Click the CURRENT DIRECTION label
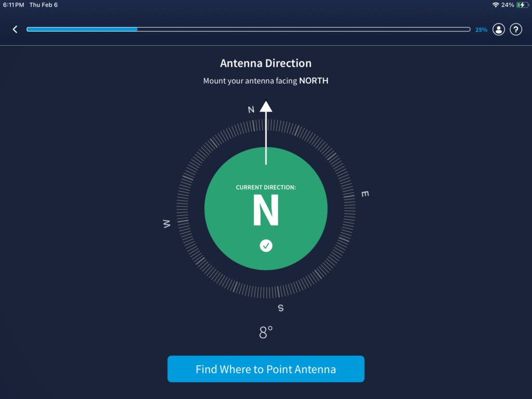532x399 pixels. pyautogui.click(x=266, y=188)
